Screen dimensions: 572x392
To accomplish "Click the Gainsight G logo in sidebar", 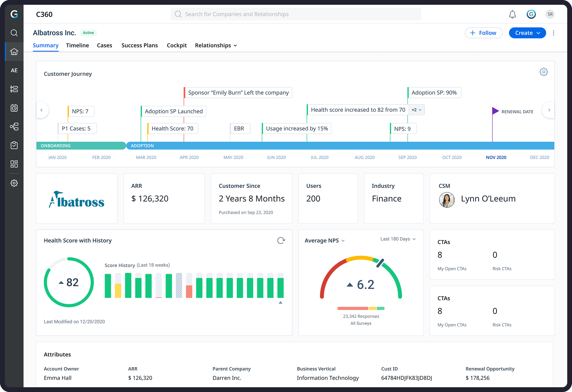I will click(14, 14).
